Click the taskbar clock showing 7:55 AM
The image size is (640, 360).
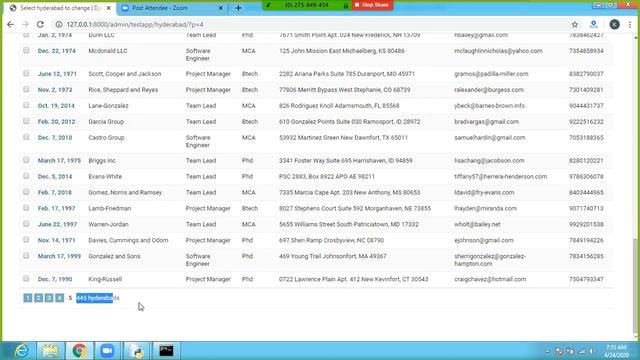pyautogui.click(x=616, y=351)
